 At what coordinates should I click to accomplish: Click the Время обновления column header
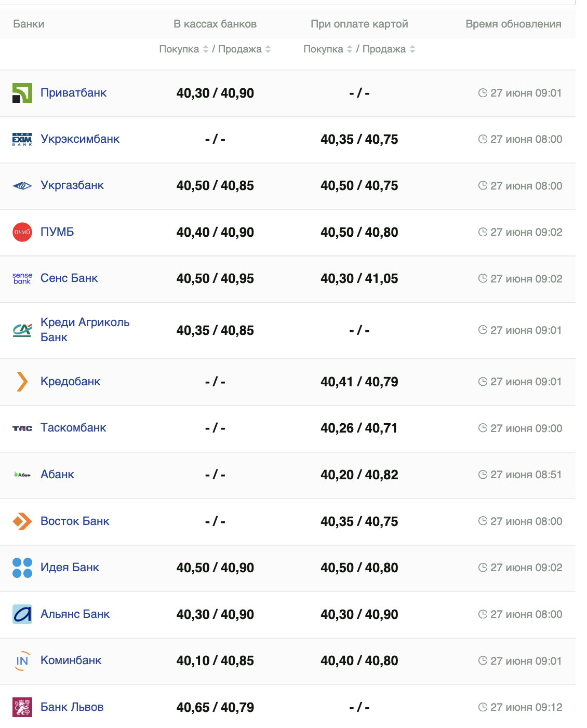513,24
